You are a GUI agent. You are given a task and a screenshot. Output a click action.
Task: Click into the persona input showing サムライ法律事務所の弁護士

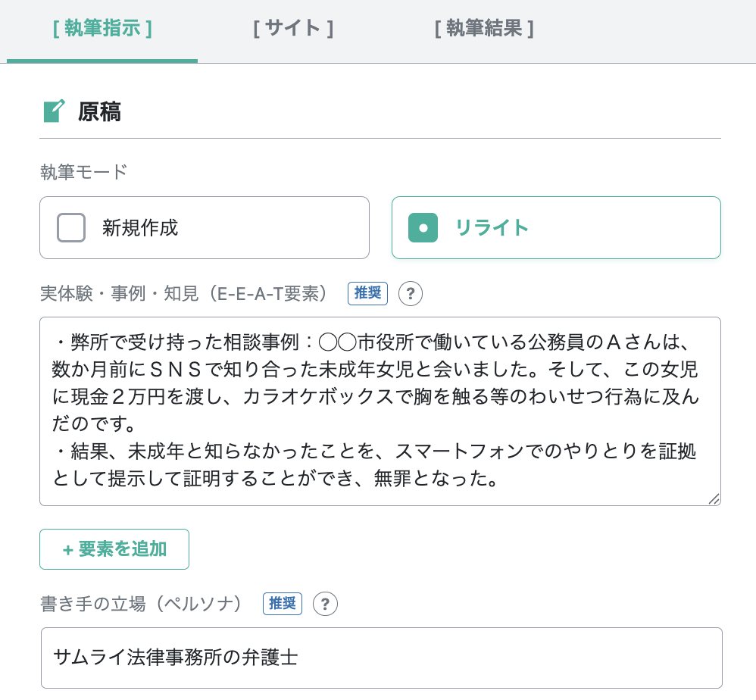pos(379,658)
